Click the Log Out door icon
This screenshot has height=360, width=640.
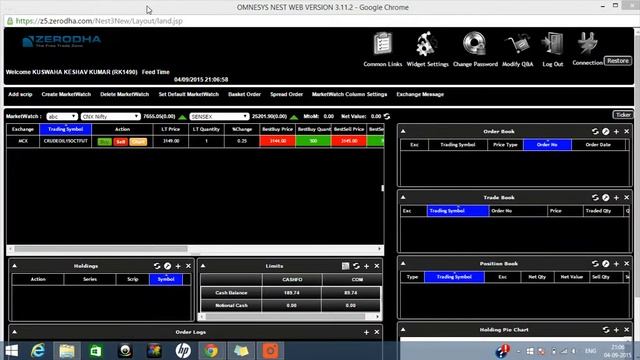(x=552, y=44)
